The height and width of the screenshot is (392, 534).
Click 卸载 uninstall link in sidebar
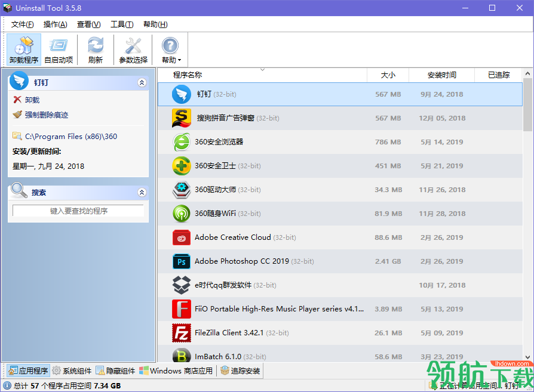32,100
